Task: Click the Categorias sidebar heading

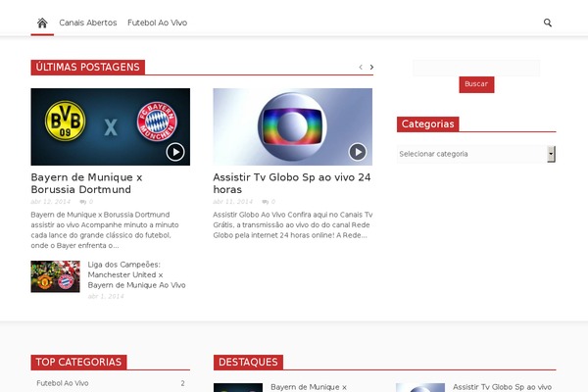Action: point(428,124)
